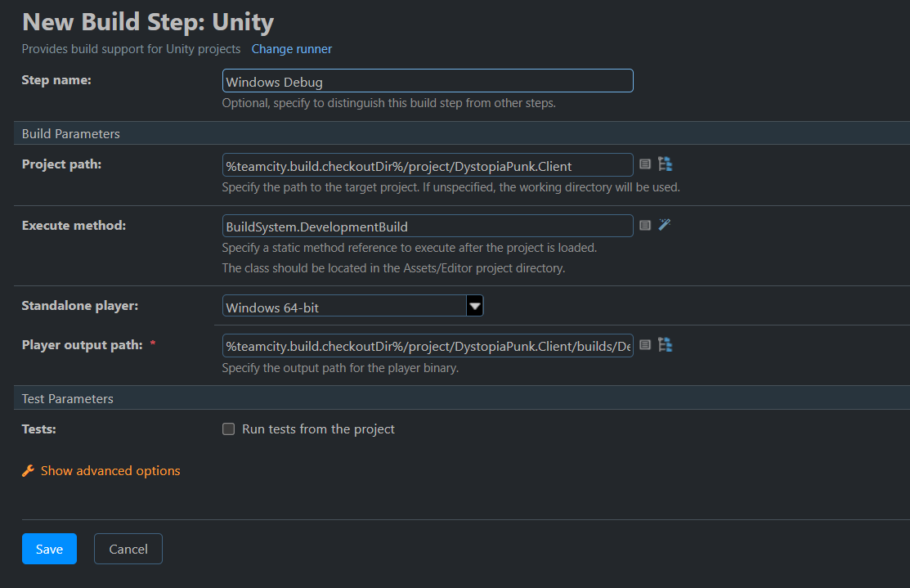This screenshot has width=910, height=588.
Task: Save the new build step
Action: click(49, 549)
